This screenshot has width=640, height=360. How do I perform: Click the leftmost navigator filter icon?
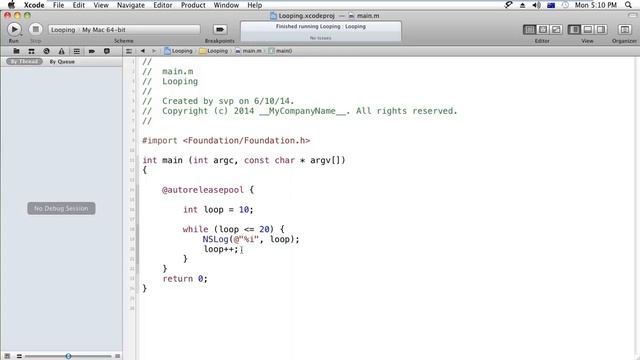point(7,356)
